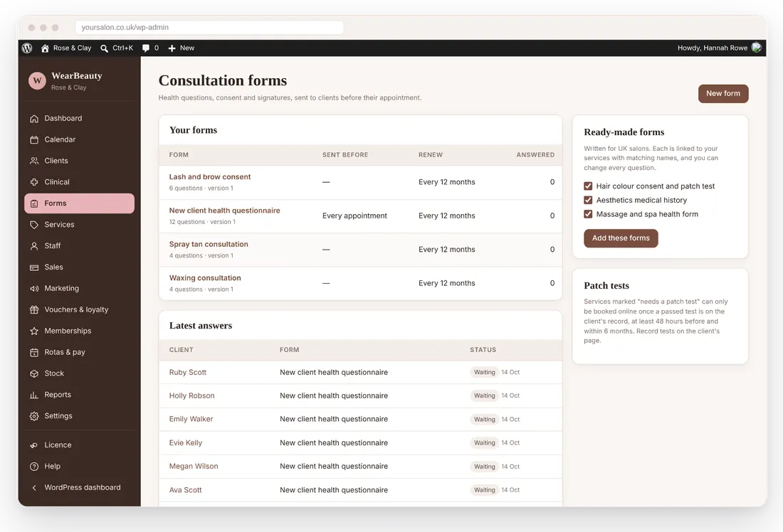Click the WordPress dashboard link label
The height and width of the screenshot is (532, 783).
[x=83, y=488]
